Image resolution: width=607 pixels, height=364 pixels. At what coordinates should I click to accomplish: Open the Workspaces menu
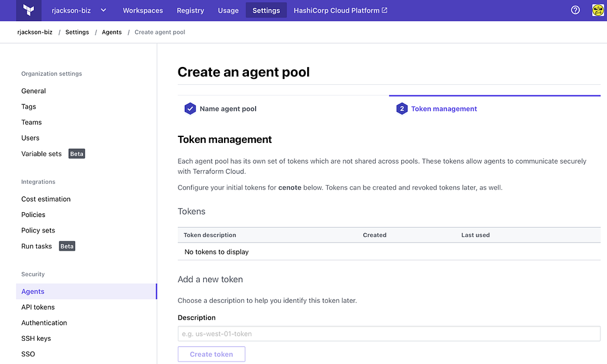tap(143, 11)
